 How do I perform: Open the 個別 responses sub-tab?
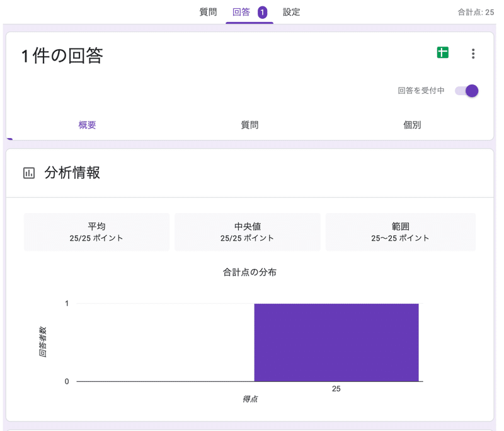(x=412, y=125)
